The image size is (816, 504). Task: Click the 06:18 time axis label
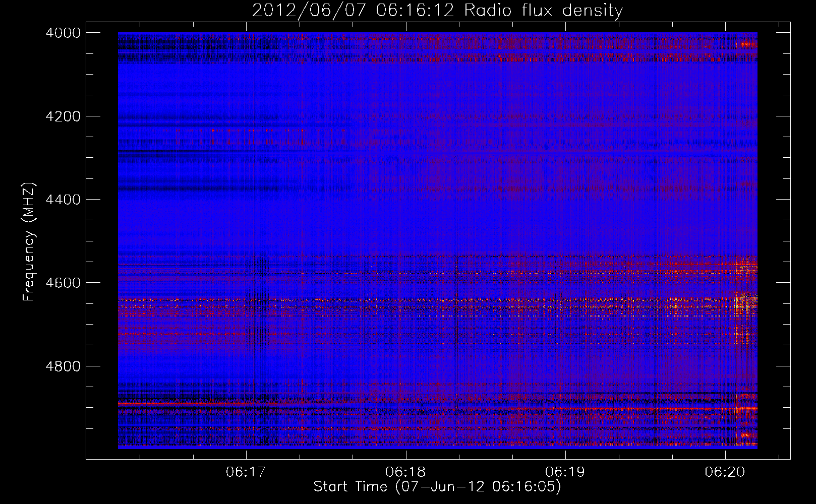[405, 472]
